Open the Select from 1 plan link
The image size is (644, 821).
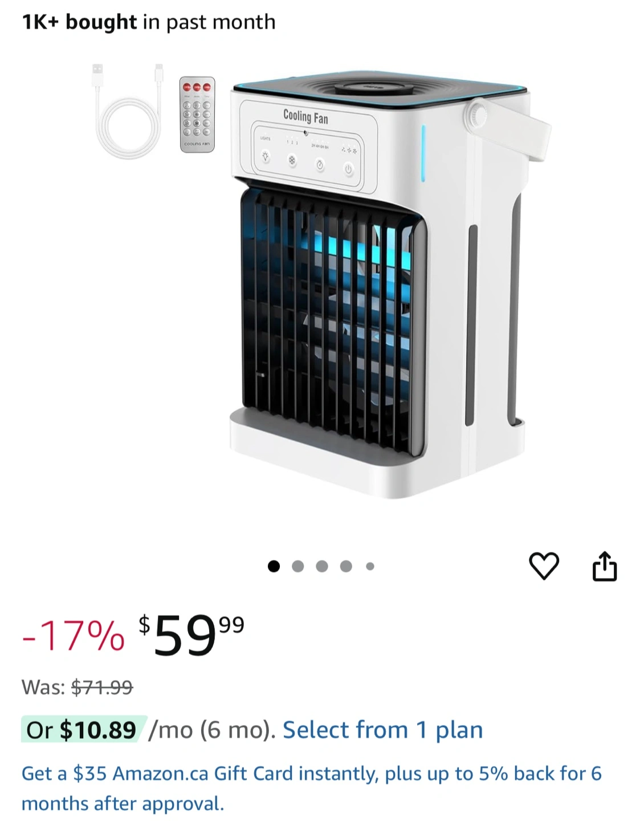click(x=382, y=730)
